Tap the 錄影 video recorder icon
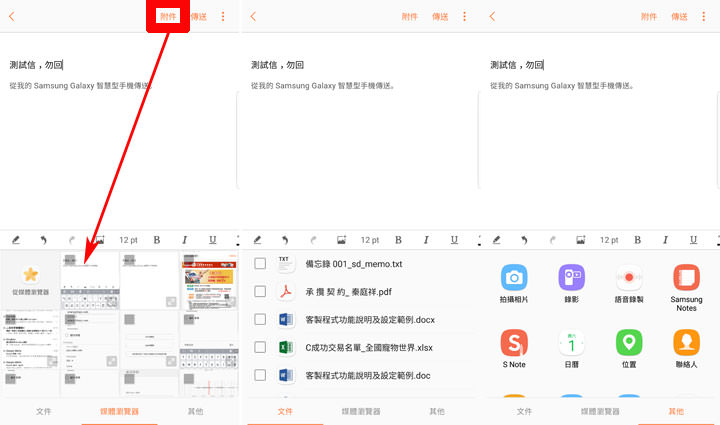 tap(571, 277)
